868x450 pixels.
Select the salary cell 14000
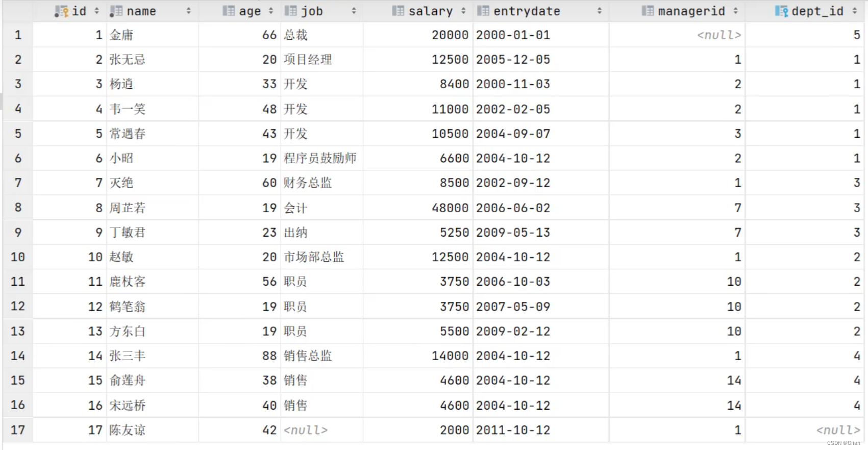click(x=417, y=356)
